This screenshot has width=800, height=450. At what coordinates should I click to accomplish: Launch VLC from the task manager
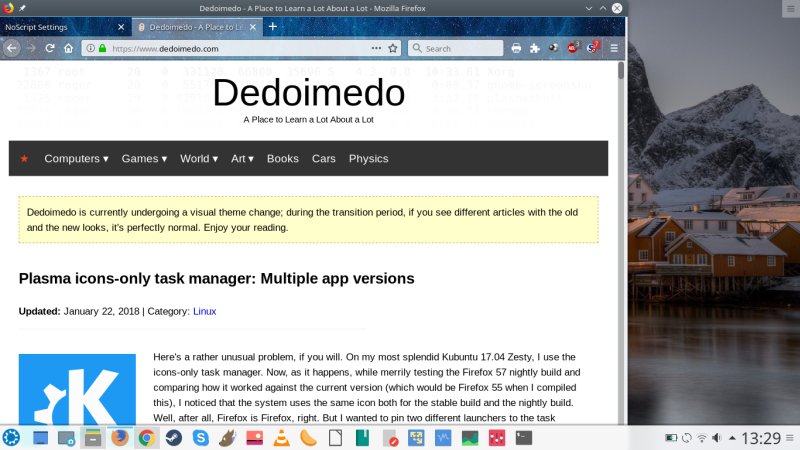282,437
